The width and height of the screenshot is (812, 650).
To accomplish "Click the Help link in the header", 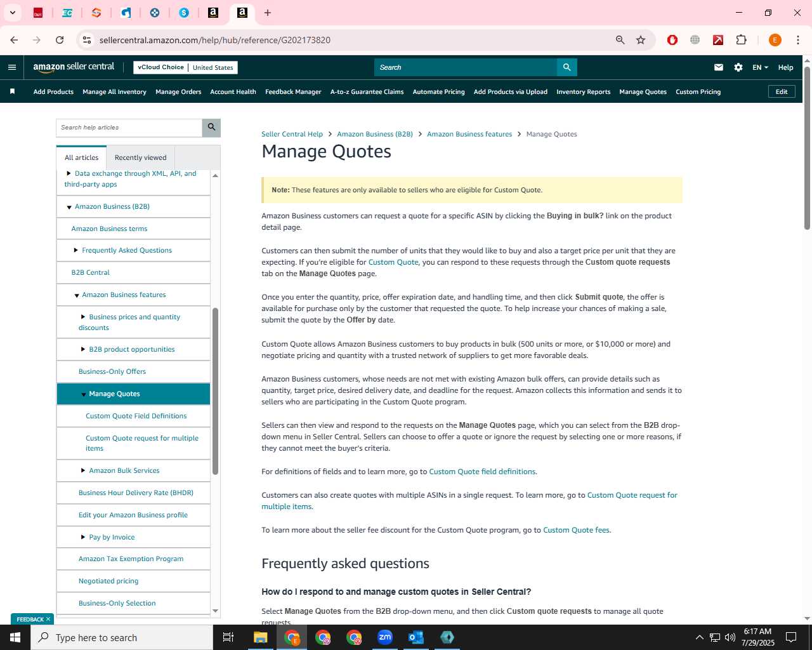I will coord(785,67).
